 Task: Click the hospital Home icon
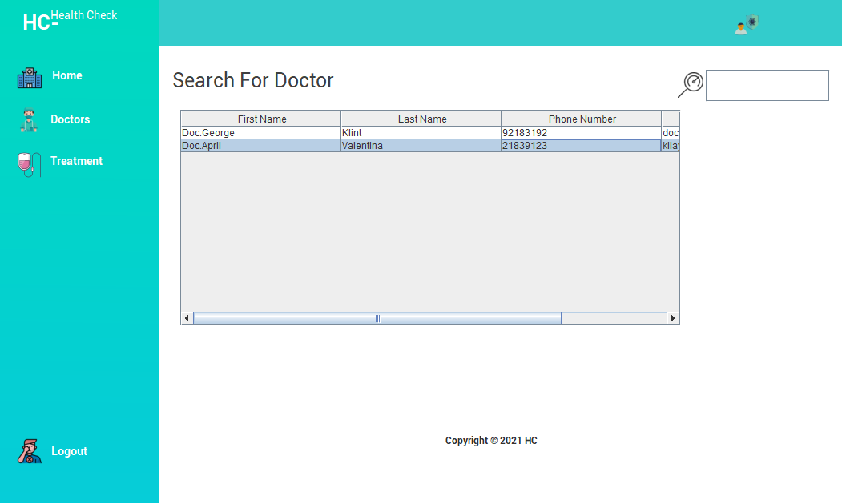tap(30, 78)
